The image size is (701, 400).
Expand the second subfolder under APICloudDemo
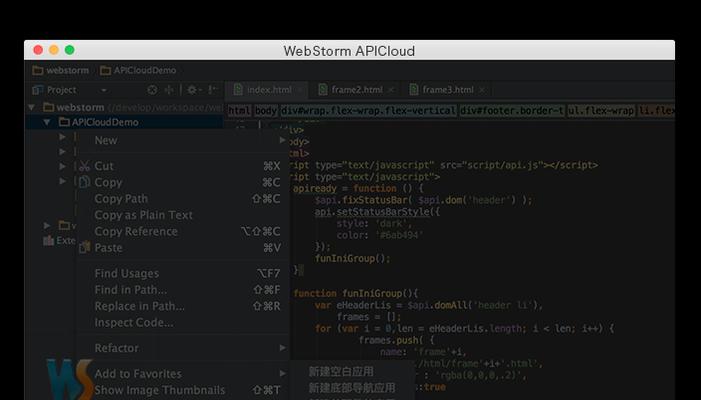point(63,152)
